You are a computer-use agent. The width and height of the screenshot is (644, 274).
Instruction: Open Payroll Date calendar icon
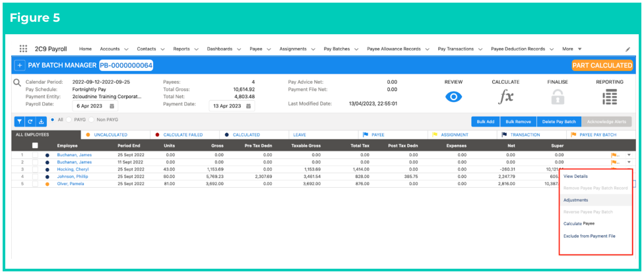click(112, 106)
